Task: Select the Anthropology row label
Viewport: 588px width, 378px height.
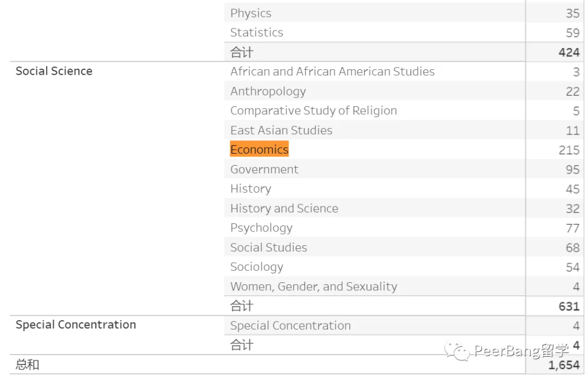Action: pyautogui.click(x=268, y=92)
